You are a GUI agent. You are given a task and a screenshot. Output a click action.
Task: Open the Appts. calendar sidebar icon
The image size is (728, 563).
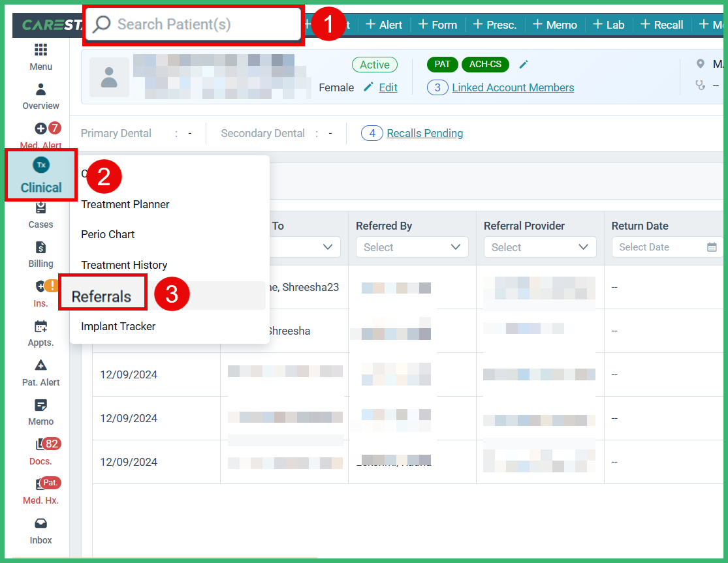pos(41,326)
